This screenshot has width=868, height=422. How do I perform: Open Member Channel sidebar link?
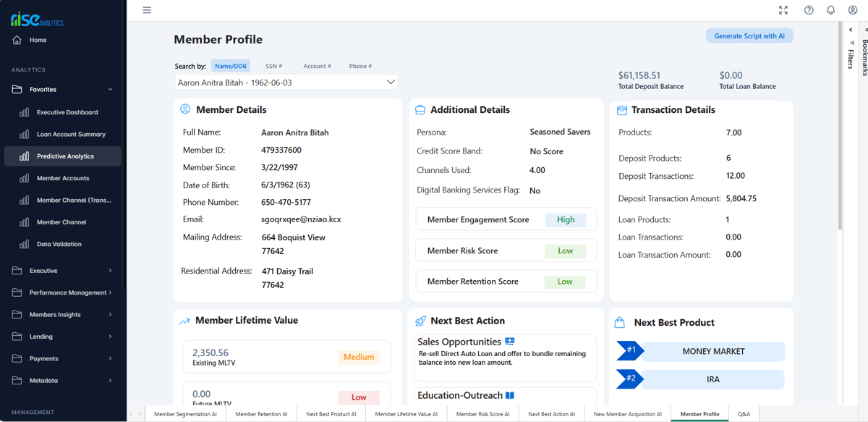pos(63,222)
